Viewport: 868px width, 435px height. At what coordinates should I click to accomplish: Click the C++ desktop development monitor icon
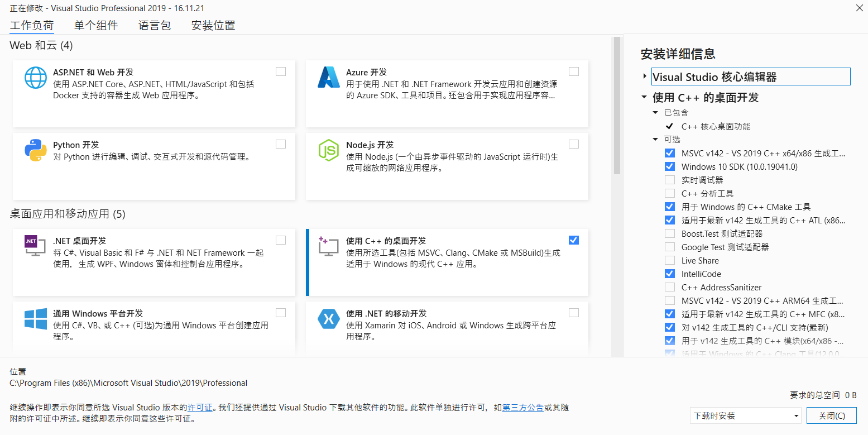[x=329, y=246]
